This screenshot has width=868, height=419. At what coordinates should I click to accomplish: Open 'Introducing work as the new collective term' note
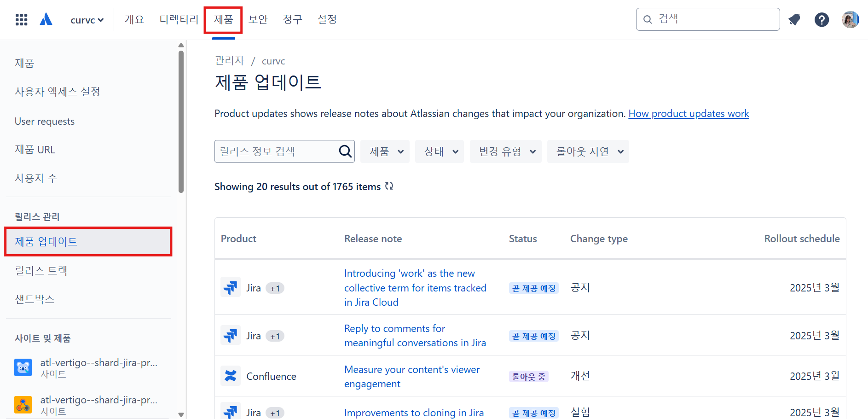(x=415, y=288)
